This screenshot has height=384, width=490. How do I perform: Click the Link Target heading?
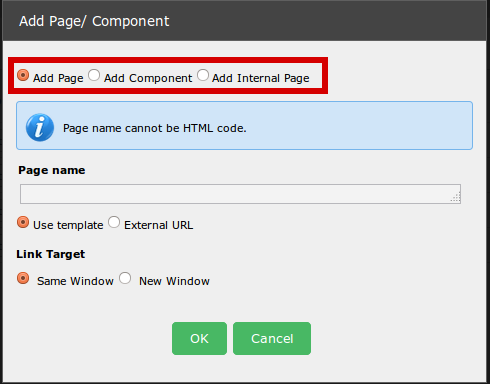pos(51,254)
